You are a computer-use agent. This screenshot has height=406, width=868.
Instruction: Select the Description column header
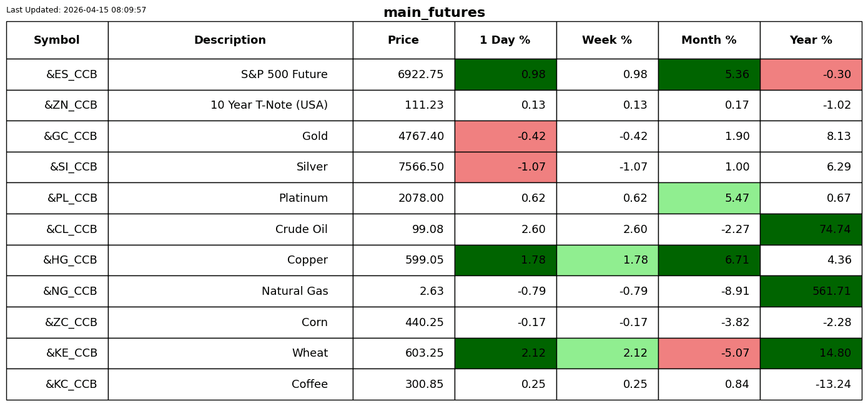(230, 40)
